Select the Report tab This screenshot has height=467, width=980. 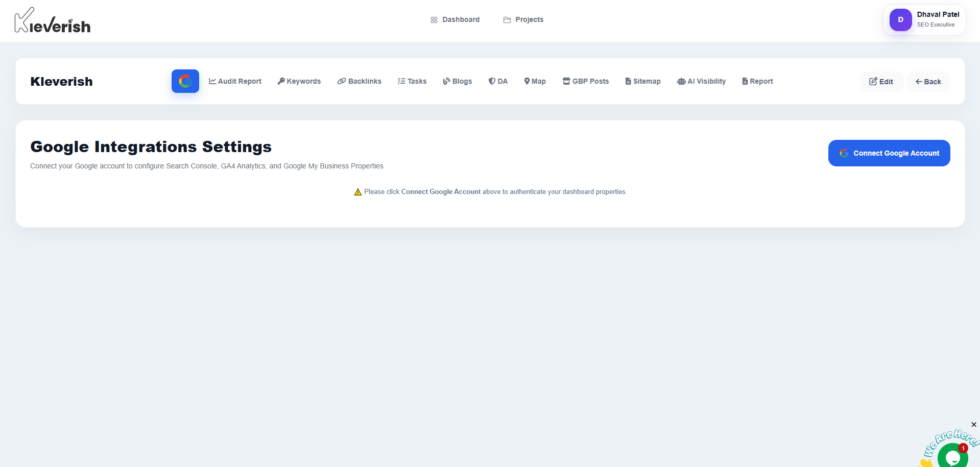[757, 81]
